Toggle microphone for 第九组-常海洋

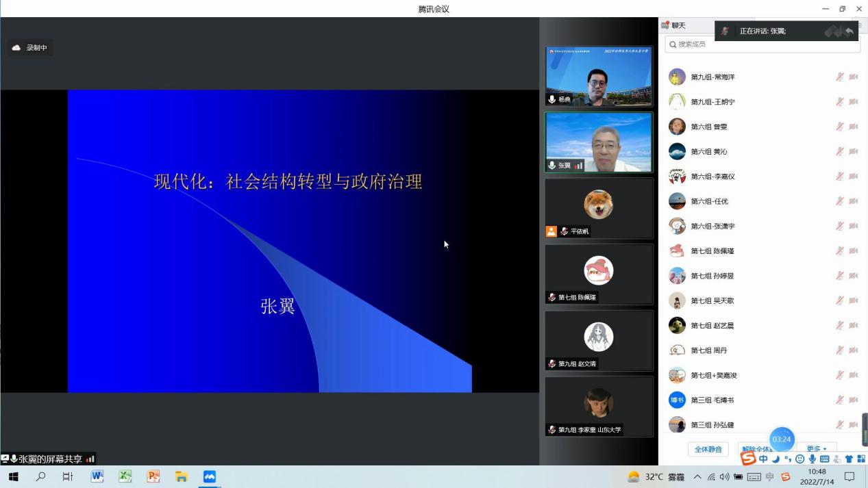(839, 77)
